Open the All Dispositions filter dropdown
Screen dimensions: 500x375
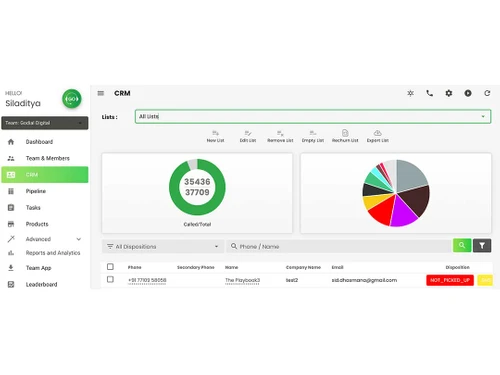[x=163, y=246]
